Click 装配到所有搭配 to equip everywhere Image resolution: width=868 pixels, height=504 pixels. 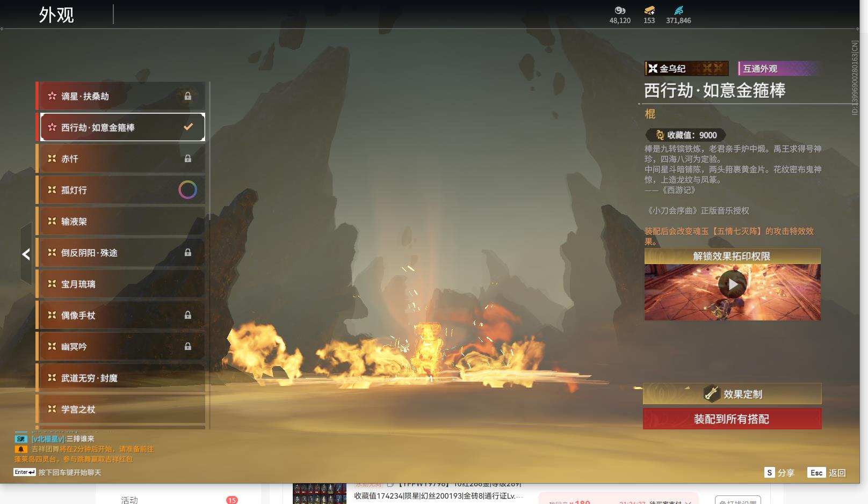tap(732, 419)
